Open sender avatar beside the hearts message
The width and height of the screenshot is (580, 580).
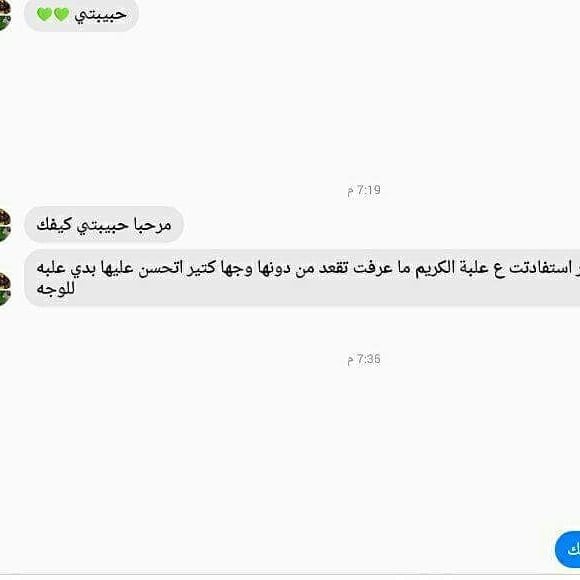4,15
